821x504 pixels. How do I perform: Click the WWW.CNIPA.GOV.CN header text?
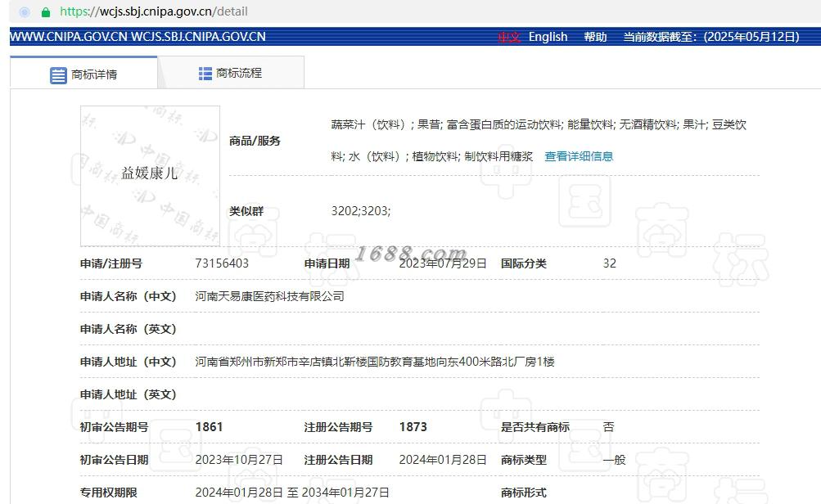pyautogui.click(x=69, y=37)
